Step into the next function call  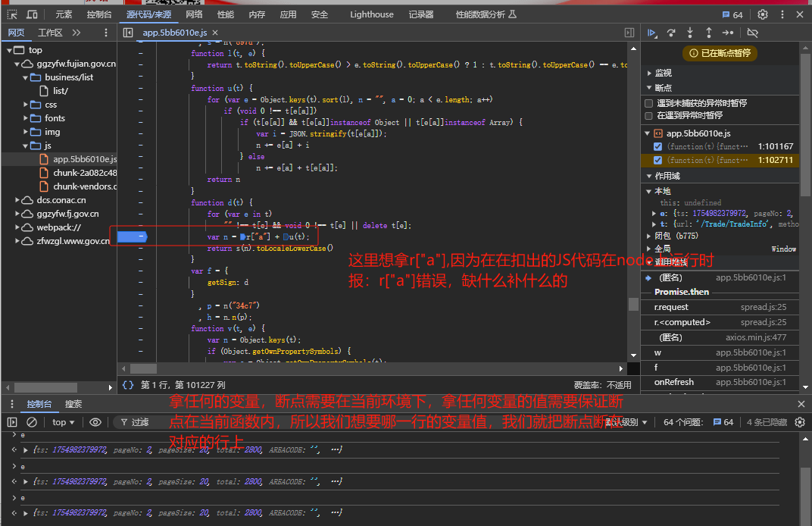(690, 33)
